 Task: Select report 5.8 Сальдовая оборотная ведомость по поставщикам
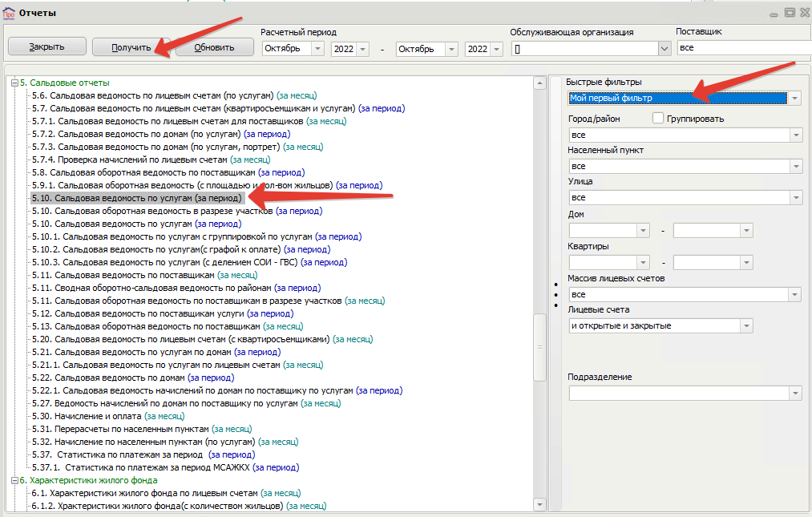pyautogui.click(x=168, y=172)
